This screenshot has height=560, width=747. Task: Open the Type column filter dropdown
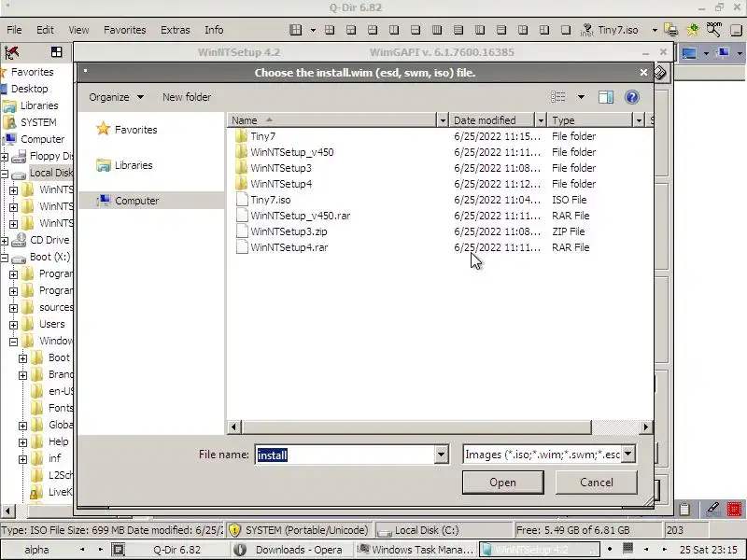(639, 120)
